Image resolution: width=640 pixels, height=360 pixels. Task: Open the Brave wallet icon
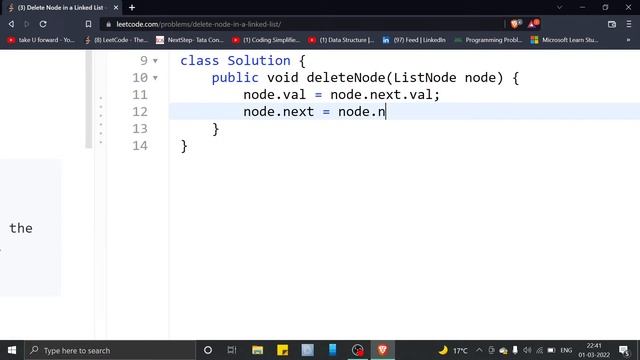(611, 24)
